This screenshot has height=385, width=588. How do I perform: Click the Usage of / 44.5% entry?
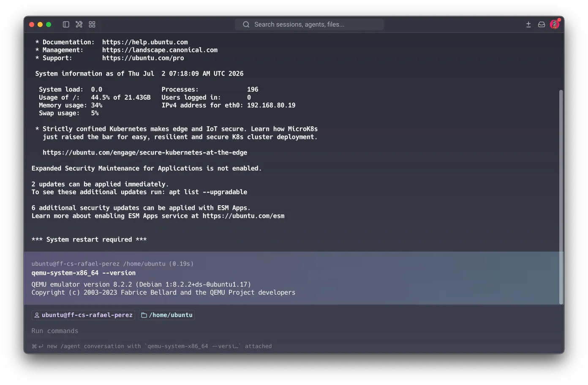tap(95, 97)
